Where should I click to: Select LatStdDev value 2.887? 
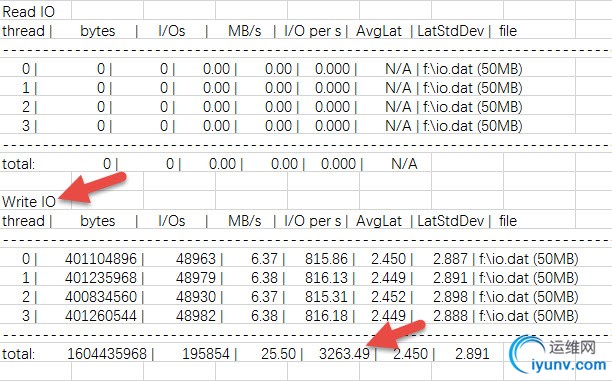point(450,258)
